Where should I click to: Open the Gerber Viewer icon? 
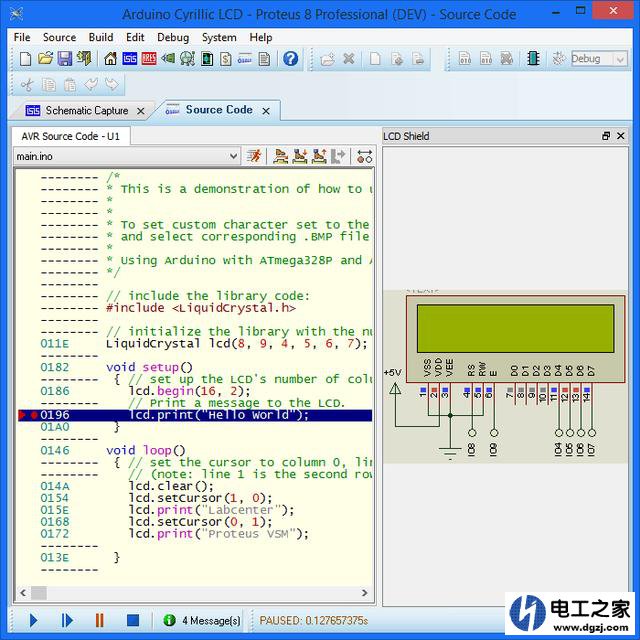pyautogui.click(x=187, y=59)
